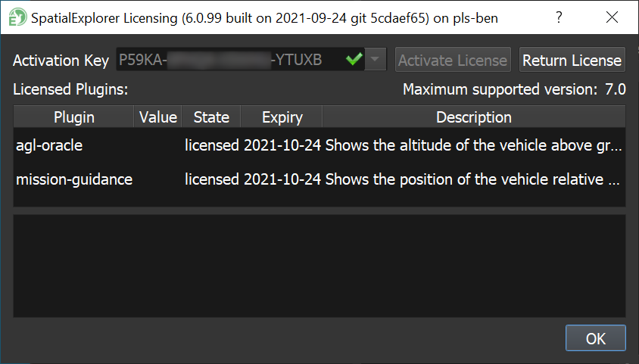The width and height of the screenshot is (639, 364).
Task: Expand the Activation Key dropdown arrow
Action: pyautogui.click(x=376, y=60)
